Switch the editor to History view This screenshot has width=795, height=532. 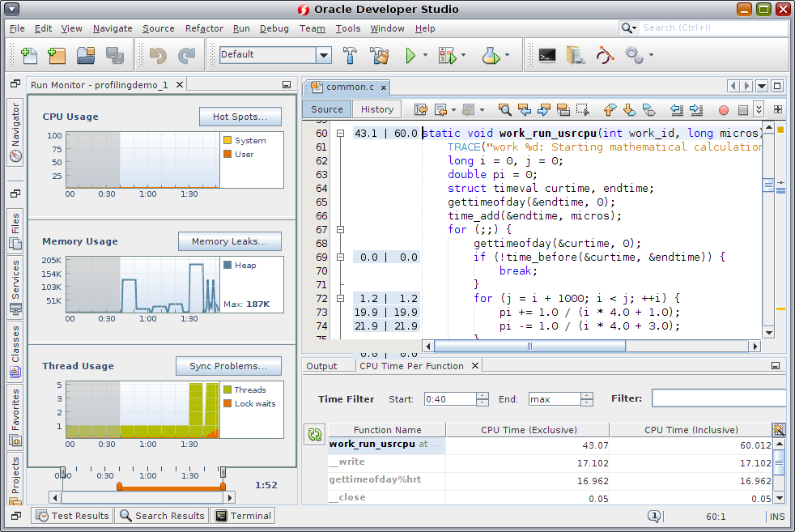click(x=376, y=109)
